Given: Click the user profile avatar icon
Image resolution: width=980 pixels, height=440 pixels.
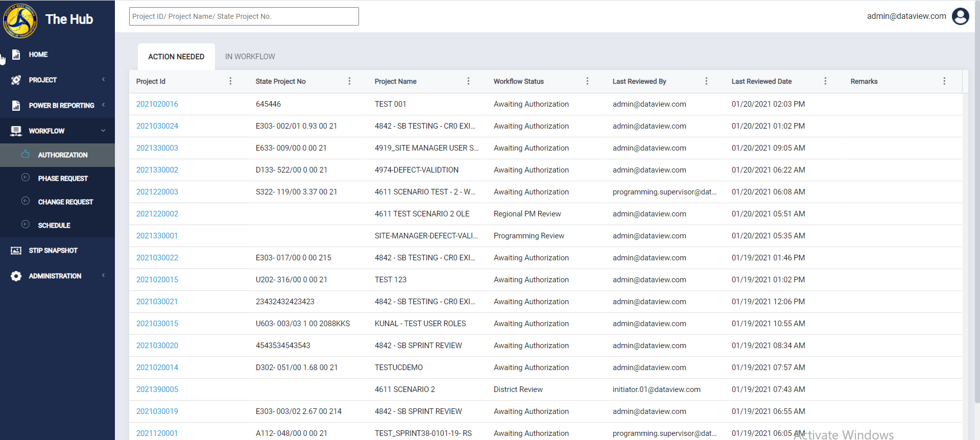Looking at the screenshot, I should 960,16.
